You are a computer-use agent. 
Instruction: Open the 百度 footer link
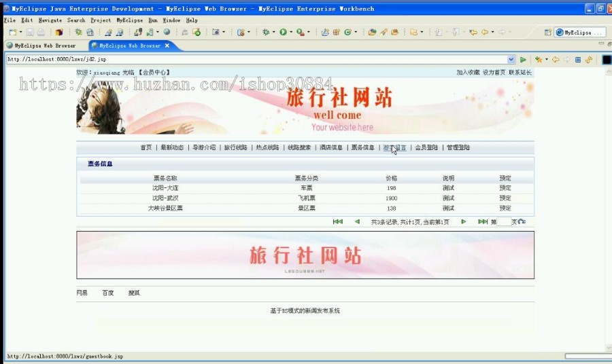coord(108,293)
